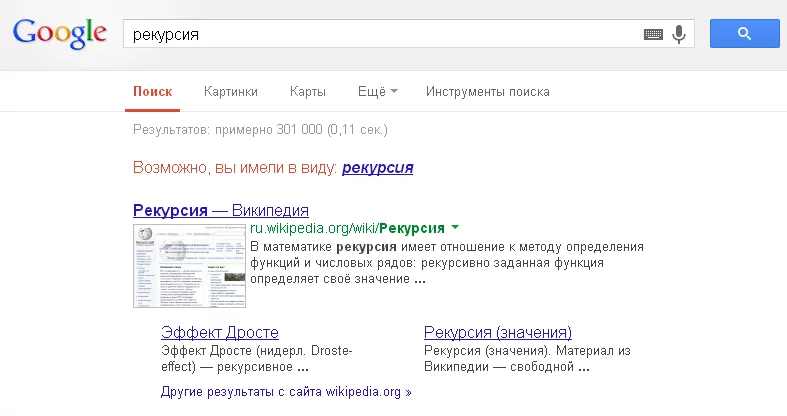The width and height of the screenshot is (787, 416).
Task: Click the Wikipedia page preview thumbnail
Action: (x=189, y=265)
